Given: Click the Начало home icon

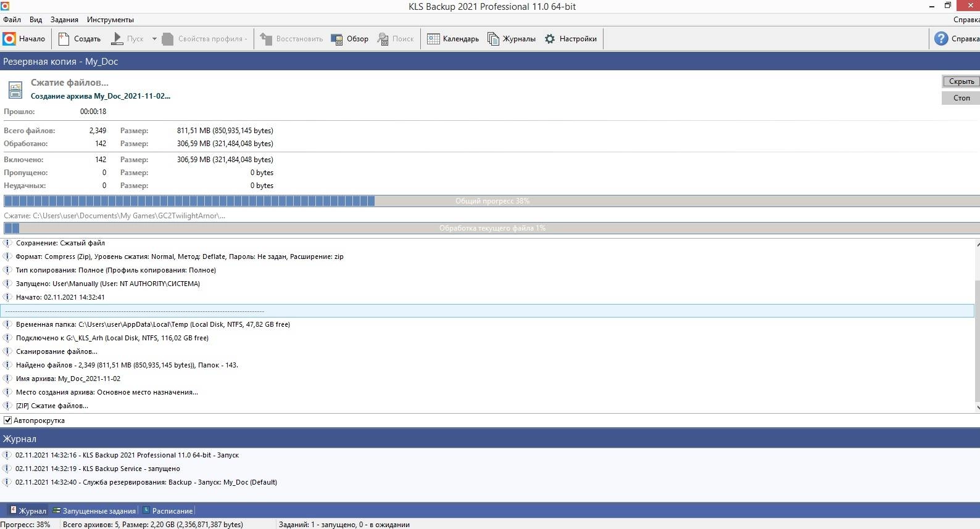Looking at the screenshot, I should [x=9, y=39].
